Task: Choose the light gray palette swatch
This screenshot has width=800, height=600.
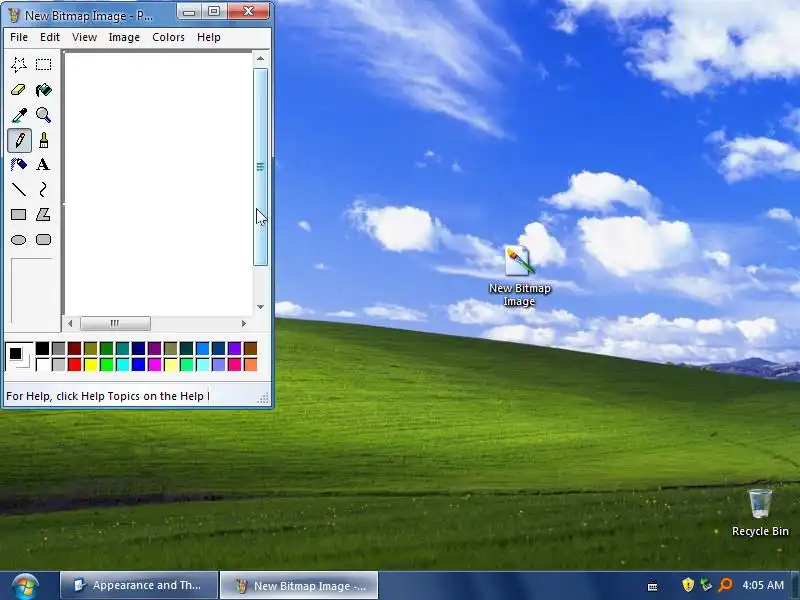Action: [x=59, y=364]
